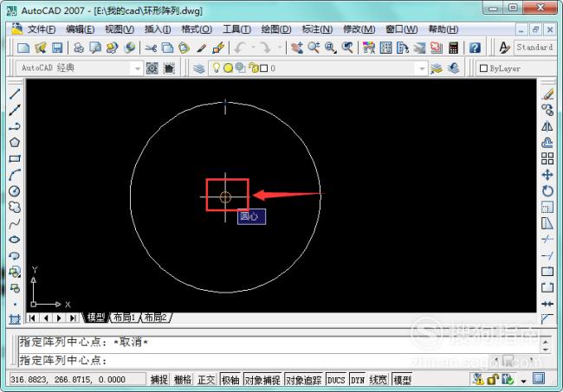Go to the first layout tab arrow

tap(32, 318)
